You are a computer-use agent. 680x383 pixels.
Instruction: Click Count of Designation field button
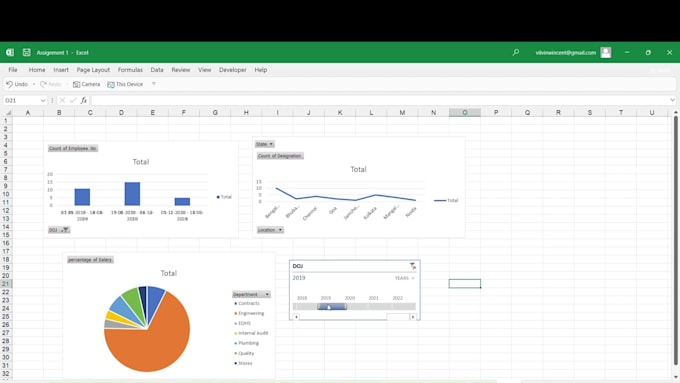coord(280,156)
